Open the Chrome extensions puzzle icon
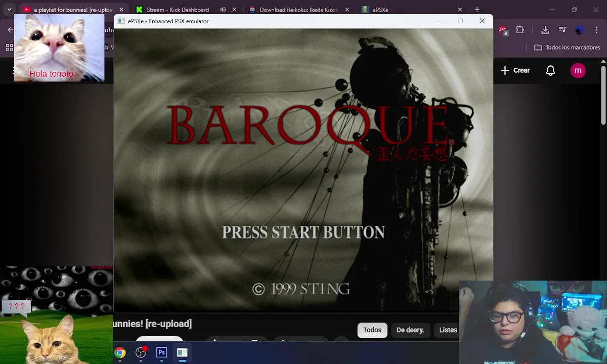Viewport: 607px width, 364px height. pos(520,30)
